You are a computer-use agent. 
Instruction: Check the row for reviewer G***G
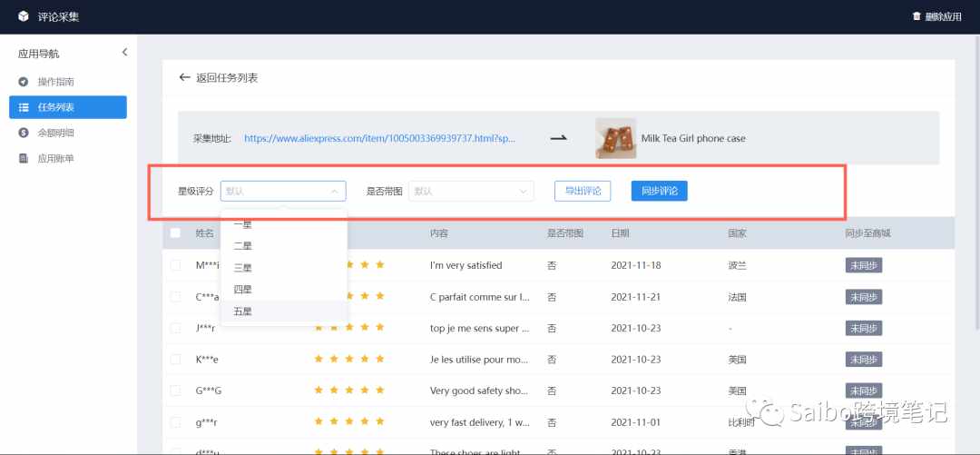(x=176, y=391)
